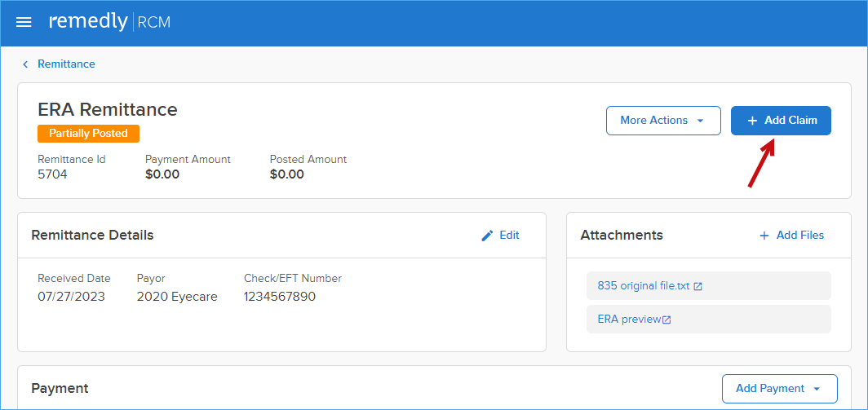Open the ERA preview attachment
The width and height of the screenshot is (868, 410).
(x=630, y=320)
